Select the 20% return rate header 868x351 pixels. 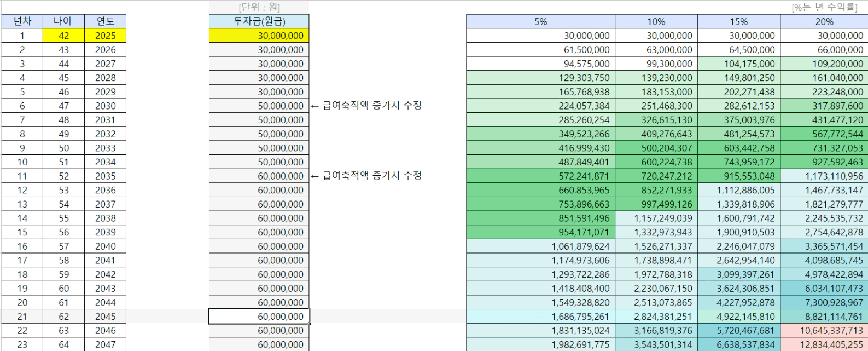824,22
